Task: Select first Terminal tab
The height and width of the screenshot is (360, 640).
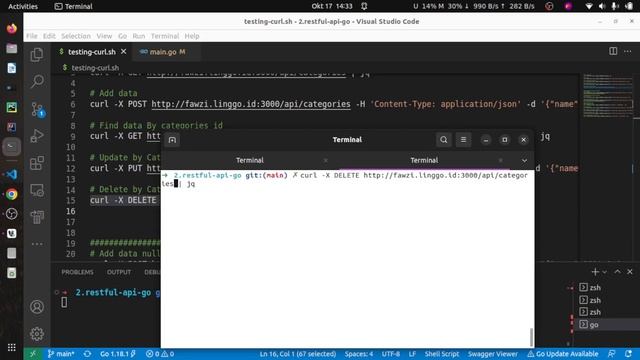Action: click(x=250, y=160)
